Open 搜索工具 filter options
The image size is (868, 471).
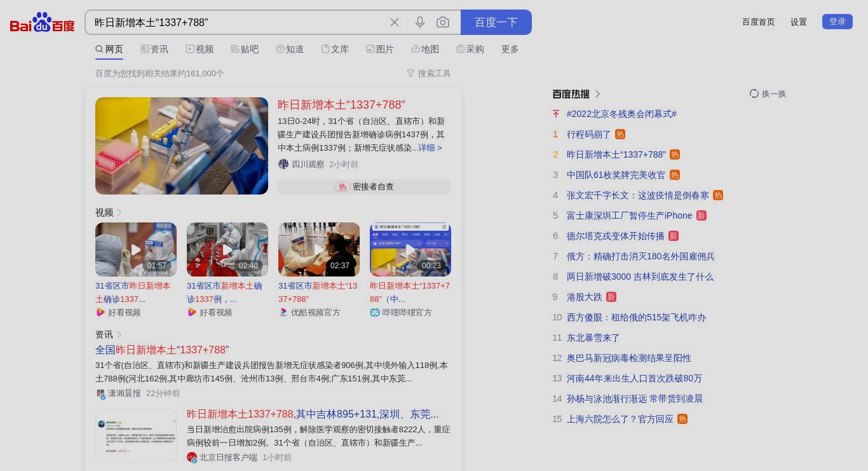pos(428,73)
